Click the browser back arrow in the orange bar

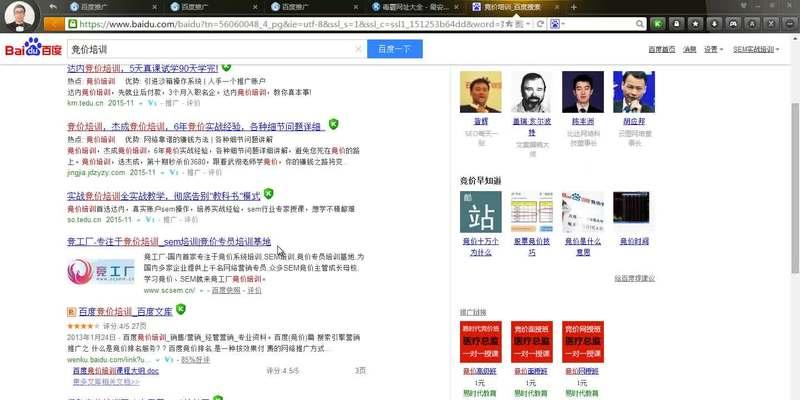click(x=54, y=23)
